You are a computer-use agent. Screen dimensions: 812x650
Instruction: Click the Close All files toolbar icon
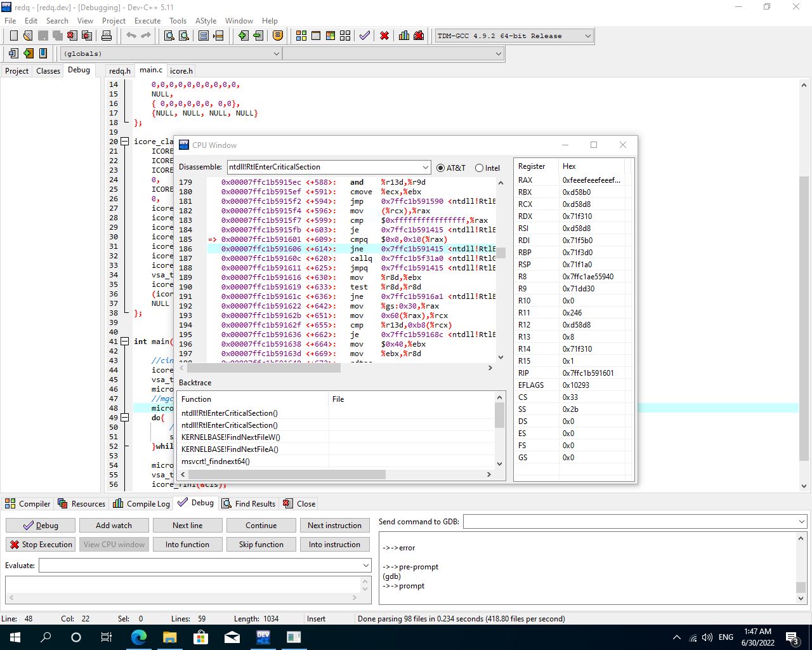coord(87,36)
